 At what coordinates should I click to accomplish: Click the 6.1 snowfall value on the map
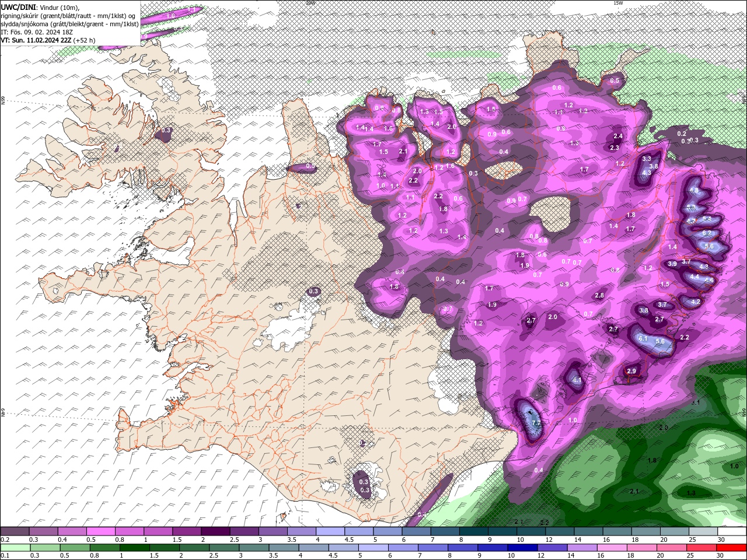point(643,338)
